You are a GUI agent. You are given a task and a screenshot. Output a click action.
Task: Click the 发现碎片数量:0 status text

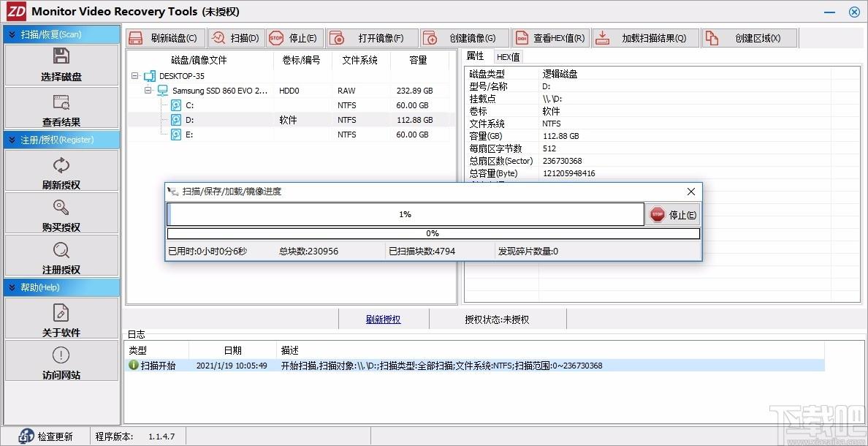[528, 252]
